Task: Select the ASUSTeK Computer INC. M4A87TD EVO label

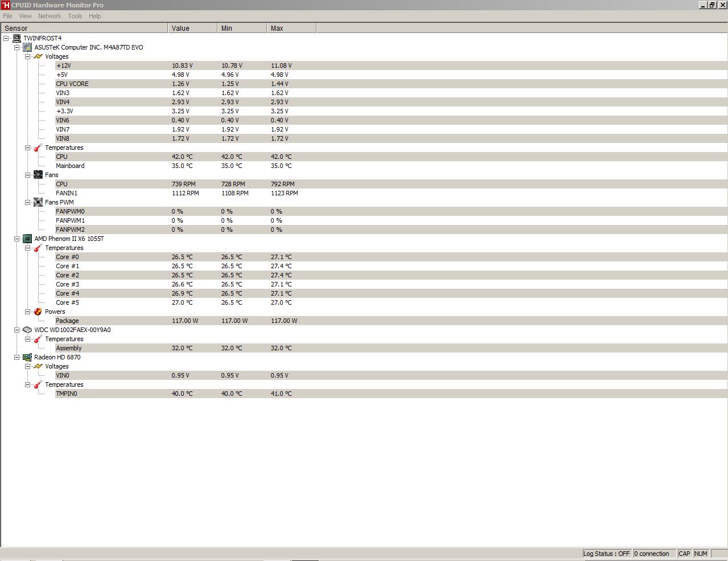Action: click(89, 47)
